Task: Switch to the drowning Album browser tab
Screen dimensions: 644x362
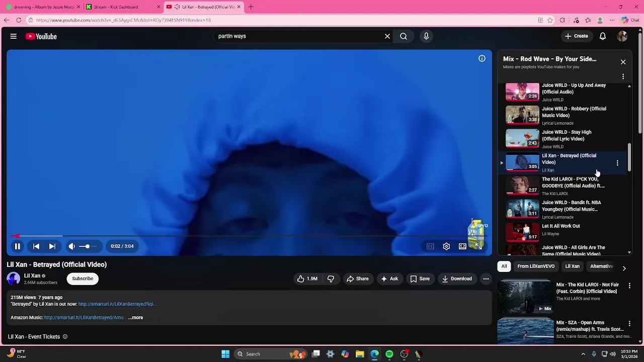Action: point(43,7)
